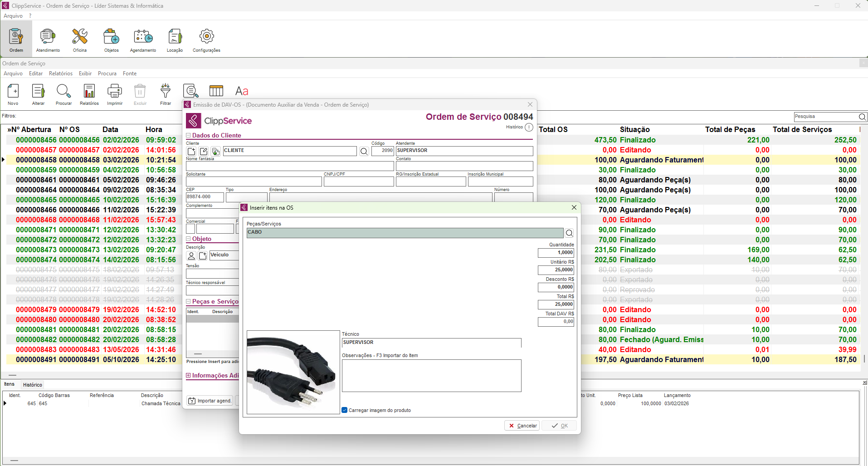Click the Fonte Aa toolbar icon
Viewport: 868px width, 466px height.
241,91
